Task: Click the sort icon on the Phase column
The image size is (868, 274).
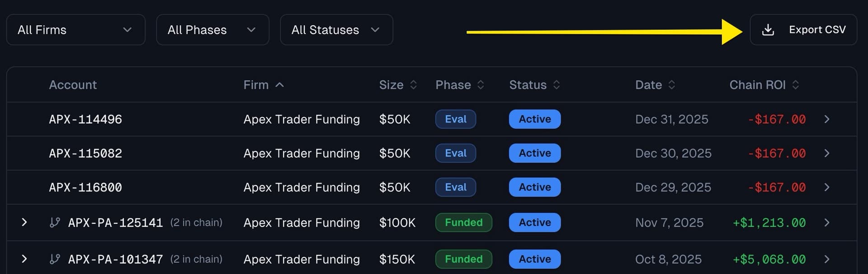Action: (x=481, y=85)
